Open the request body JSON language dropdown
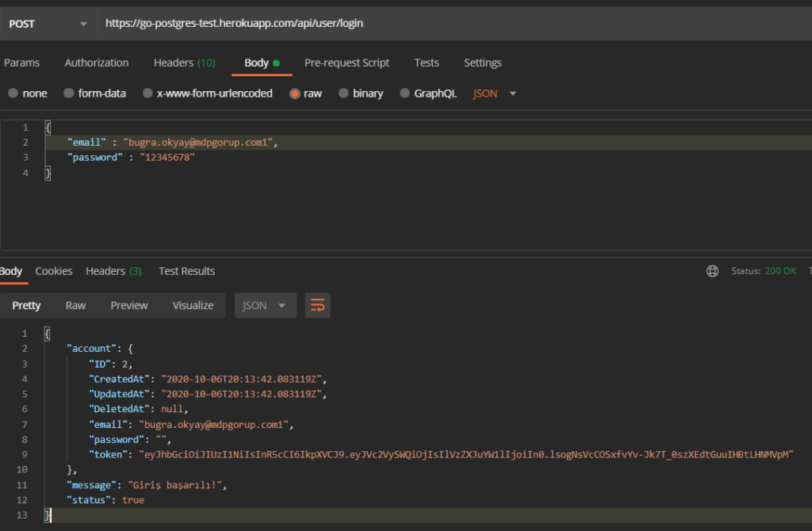 pos(493,93)
